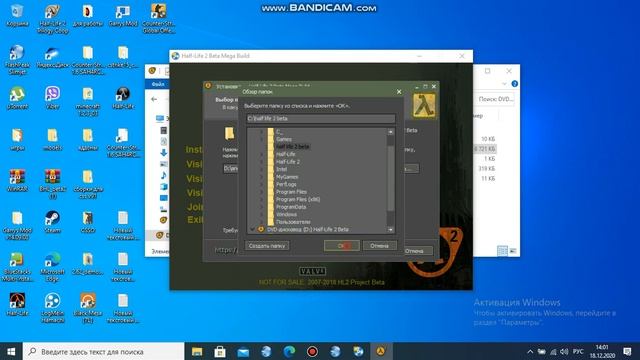Open File Explorer from the taskbar
The image size is (640, 360).
(x=197, y=351)
